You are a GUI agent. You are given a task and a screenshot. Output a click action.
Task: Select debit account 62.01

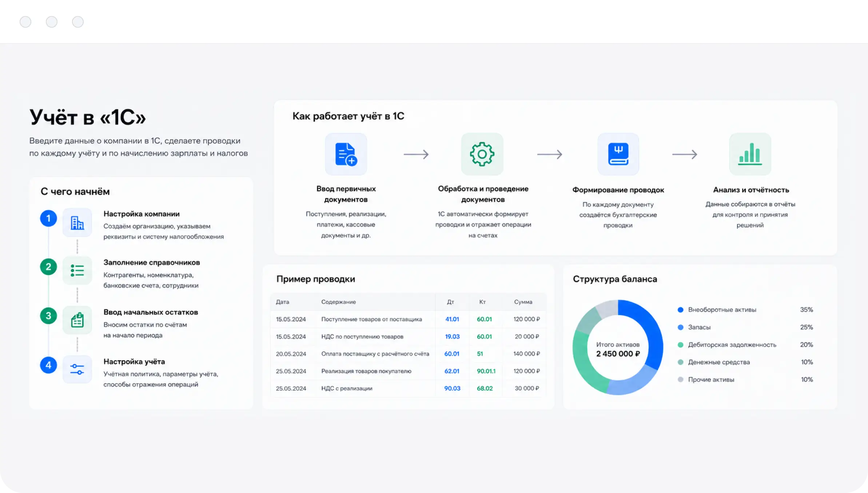point(452,371)
